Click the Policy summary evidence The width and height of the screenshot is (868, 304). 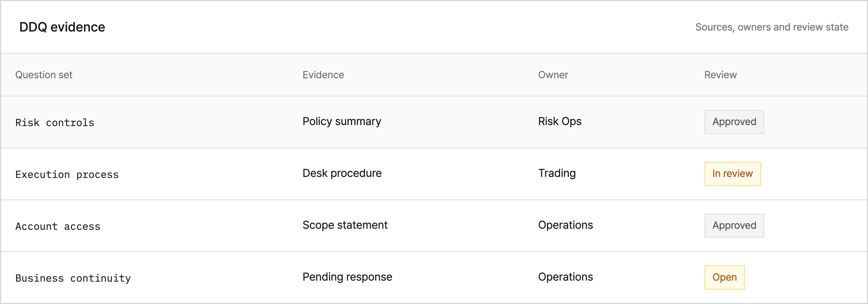tap(342, 121)
